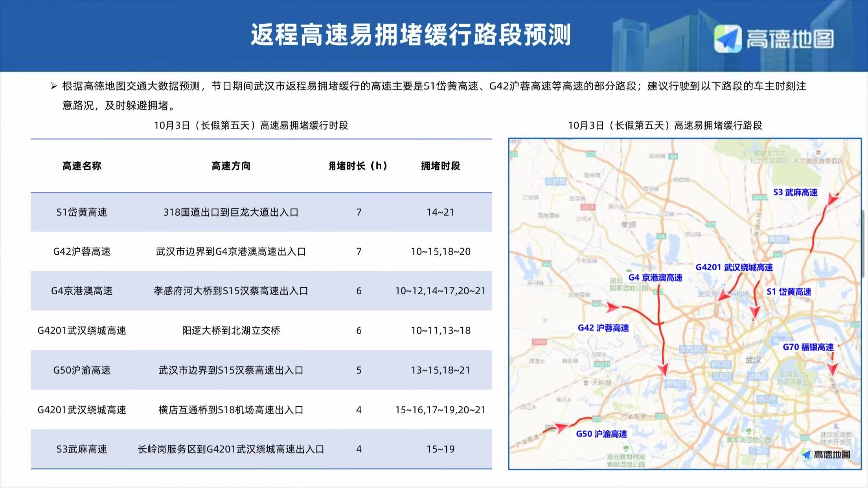The image size is (868, 488).
Task: Click the 孝感 city name on the map
Action: pyautogui.click(x=628, y=224)
